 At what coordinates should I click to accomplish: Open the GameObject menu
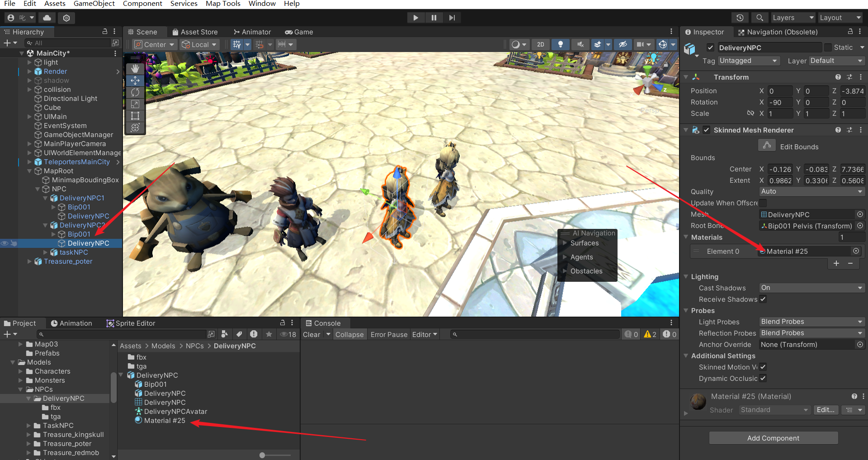94,4
